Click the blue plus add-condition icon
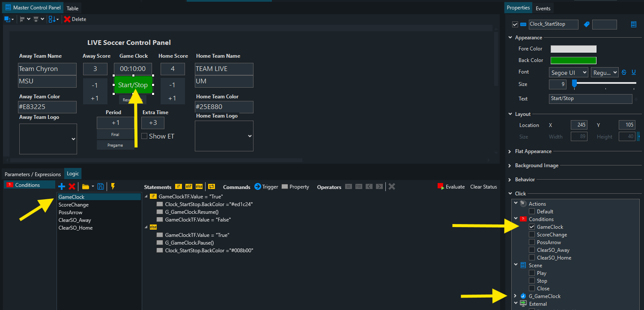The width and height of the screenshot is (644, 310). point(62,186)
